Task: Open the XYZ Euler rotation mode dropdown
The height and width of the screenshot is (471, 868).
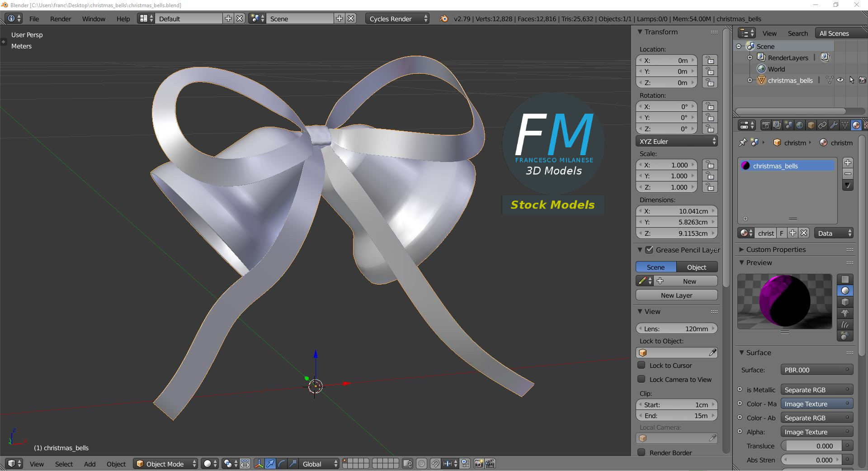Action: (677, 141)
